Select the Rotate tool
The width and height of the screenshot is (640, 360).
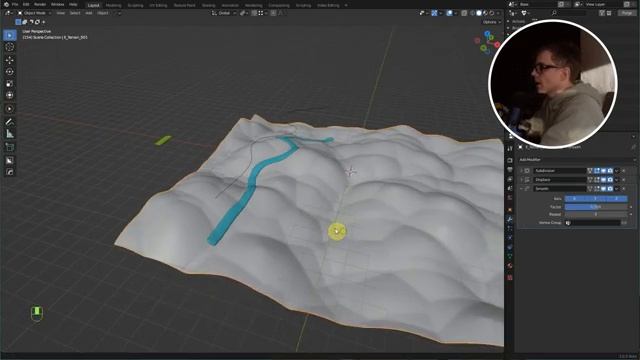(10, 72)
